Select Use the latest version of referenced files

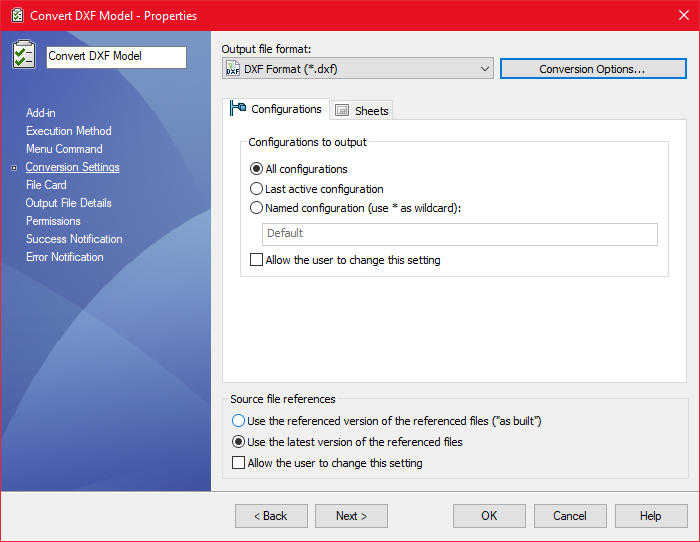coord(238,442)
